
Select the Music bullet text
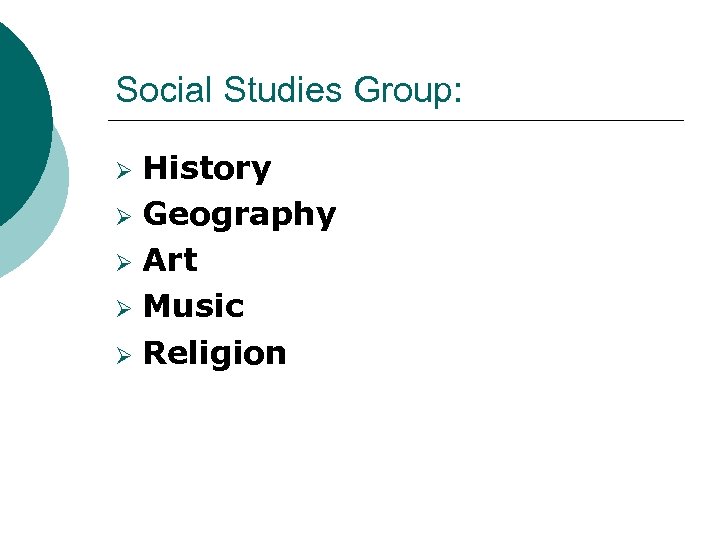[x=194, y=306]
